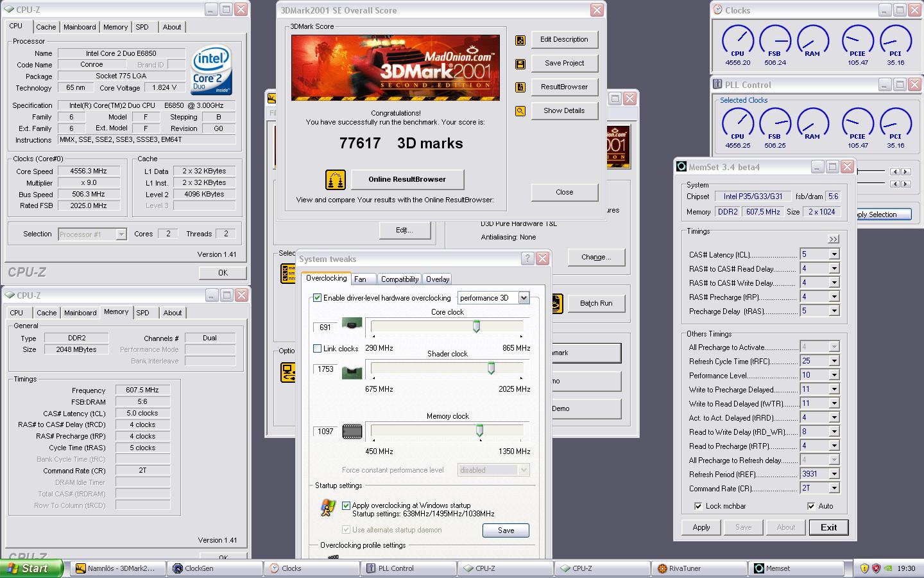Open Precharge Delay (tRAS) dropdown

pos(834,311)
